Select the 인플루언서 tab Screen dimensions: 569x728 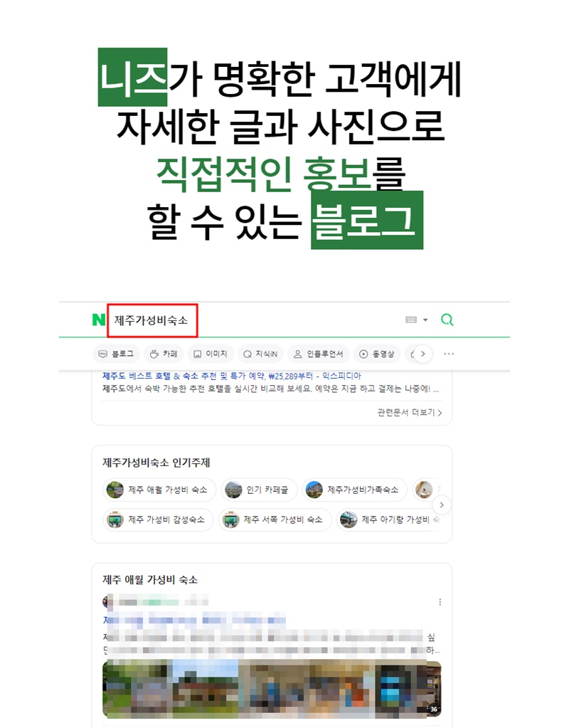(x=318, y=354)
